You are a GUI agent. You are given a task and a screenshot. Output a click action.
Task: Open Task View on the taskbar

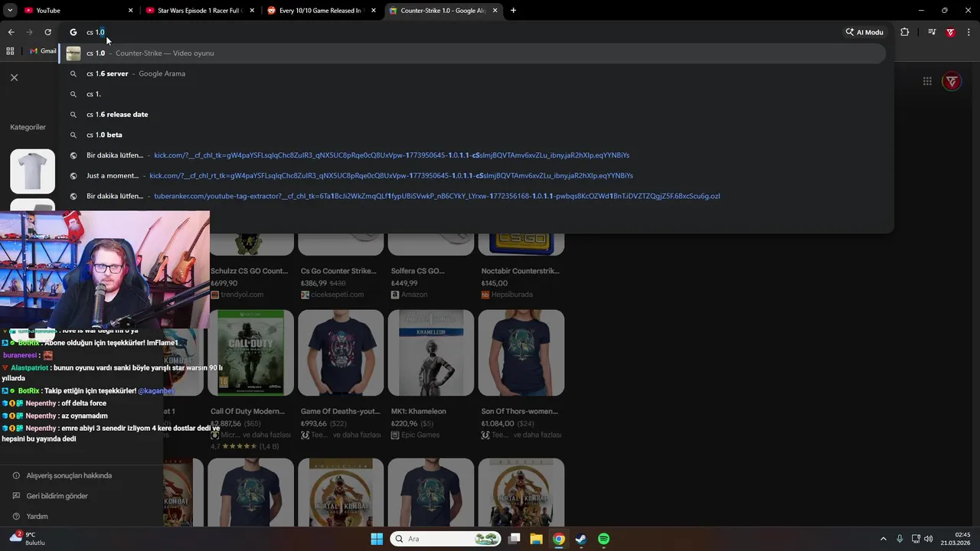point(514,539)
